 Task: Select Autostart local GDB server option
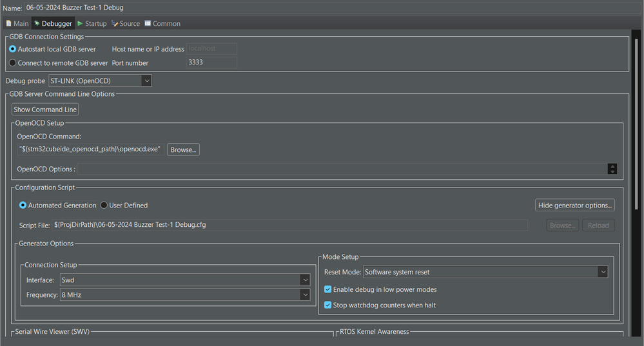(13, 49)
